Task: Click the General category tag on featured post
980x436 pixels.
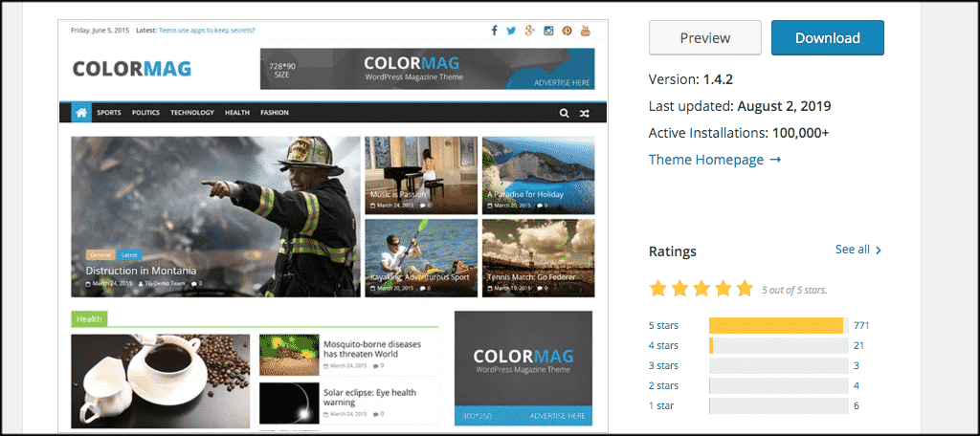Action: click(x=100, y=255)
